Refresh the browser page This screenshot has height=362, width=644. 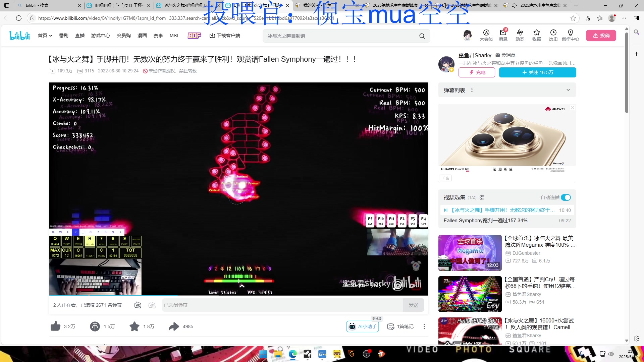[x=19, y=18]
